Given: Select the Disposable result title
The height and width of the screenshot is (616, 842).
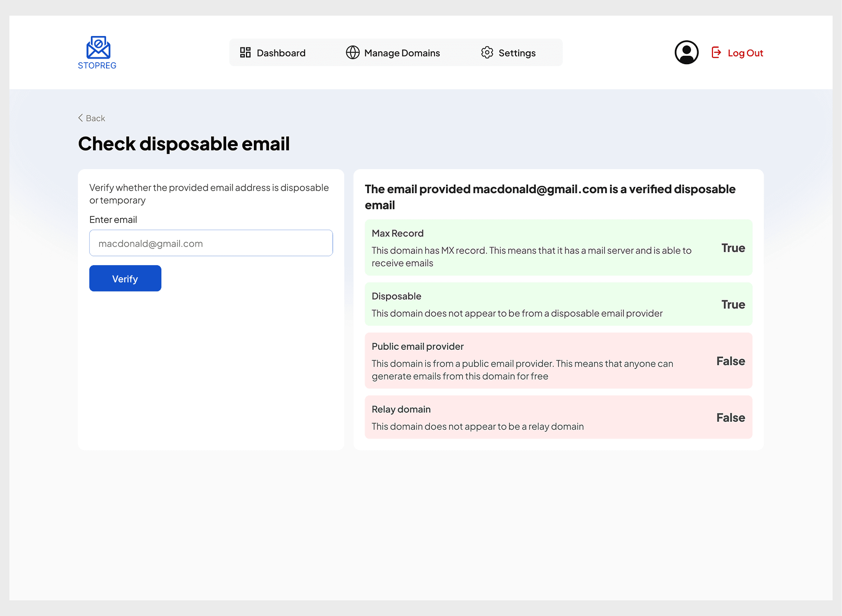Looking at the screenshot, I should click(x=396, y=297).
